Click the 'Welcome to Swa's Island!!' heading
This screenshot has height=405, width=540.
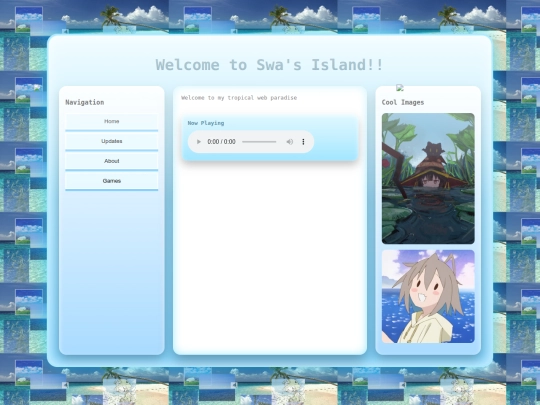269,65
